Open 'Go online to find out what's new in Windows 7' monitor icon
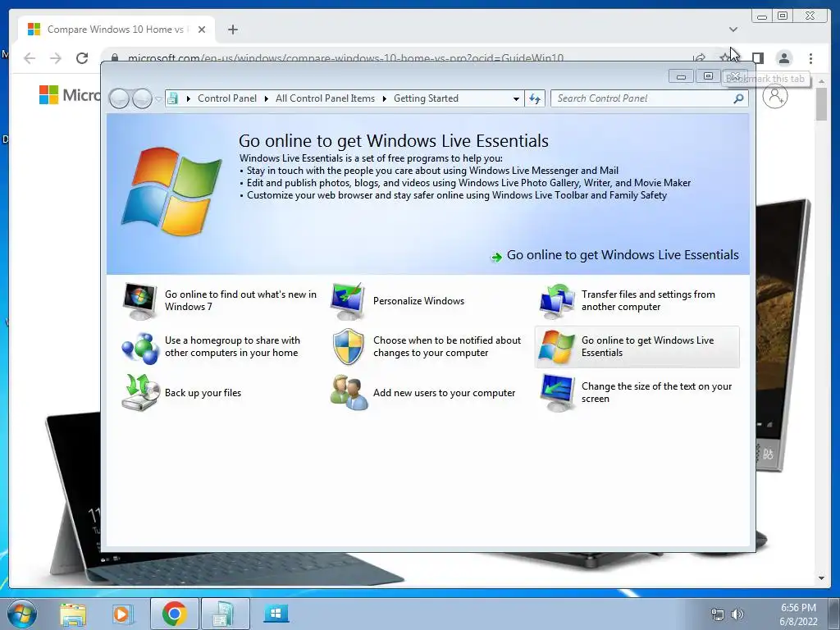 click(139, 301)
